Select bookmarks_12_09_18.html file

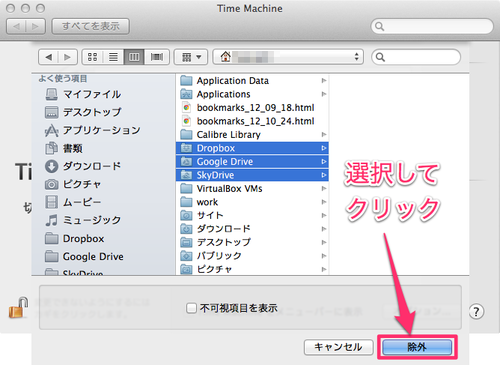252,108
